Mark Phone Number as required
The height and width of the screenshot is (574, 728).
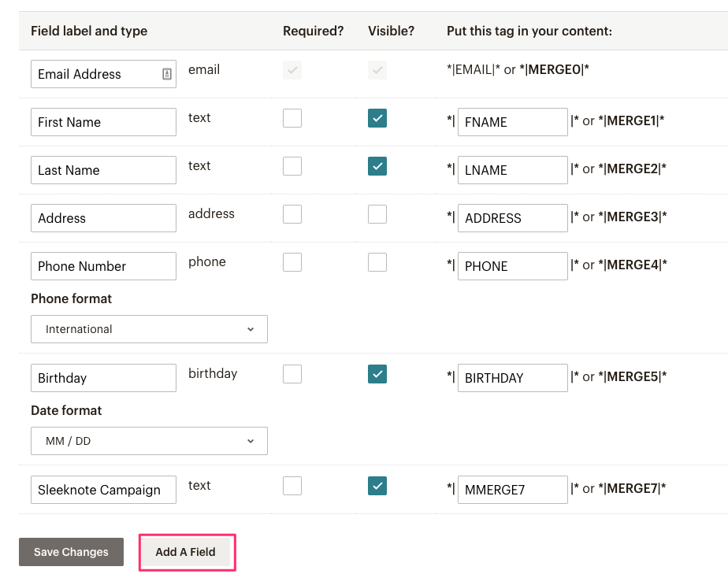292,262
